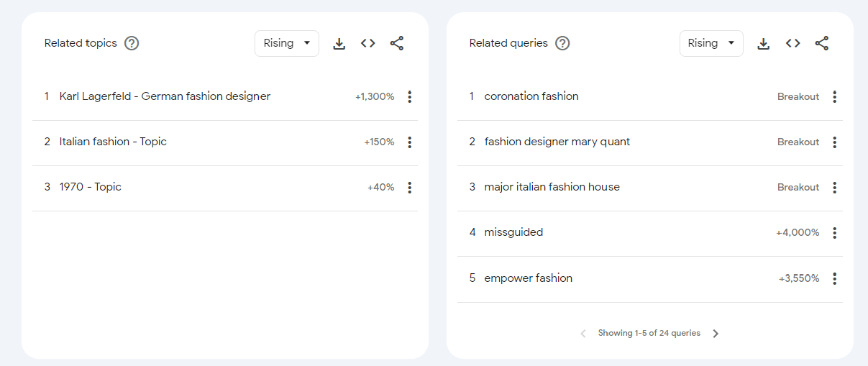Open Karl Lagerfeld German fashion designer topic

165,96
